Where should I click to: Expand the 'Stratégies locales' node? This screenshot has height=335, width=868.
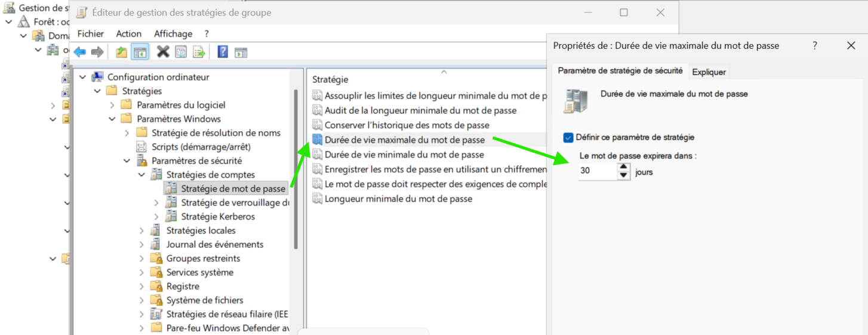[x=141, y=231]
